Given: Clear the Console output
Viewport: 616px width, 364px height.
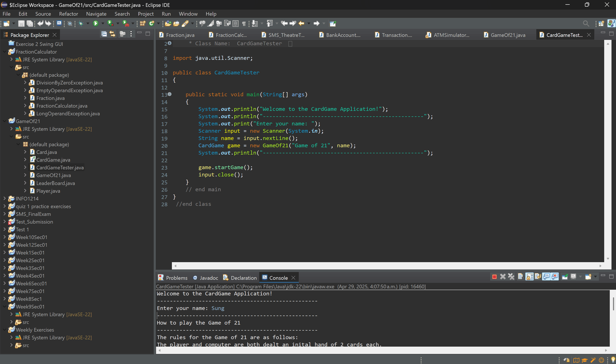Looking at the screenshot, I should (521, 277).
